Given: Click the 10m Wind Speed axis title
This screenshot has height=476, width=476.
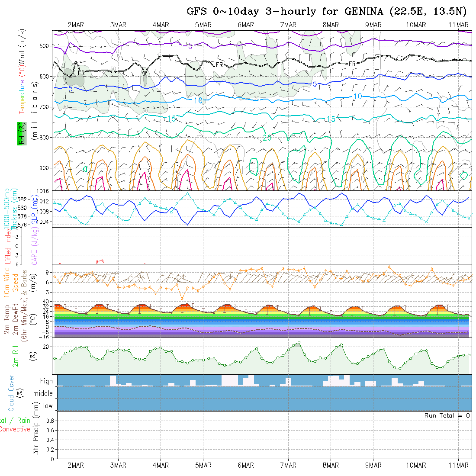Looking at the screenshot, I should coord(11,282).
